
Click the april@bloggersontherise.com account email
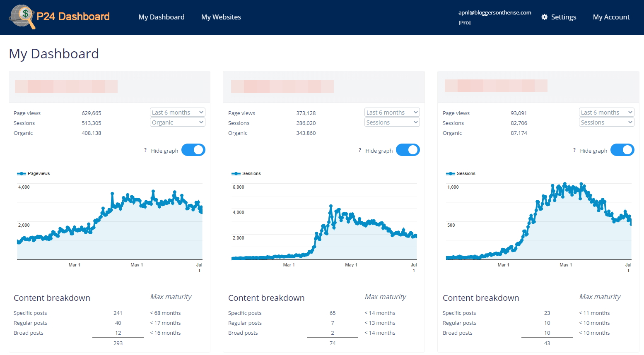495,12
